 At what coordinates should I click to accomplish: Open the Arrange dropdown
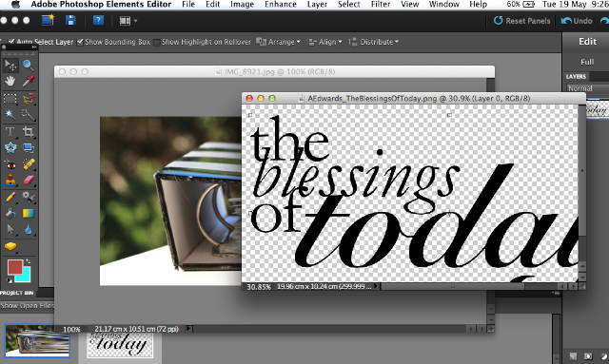[279, 42]
